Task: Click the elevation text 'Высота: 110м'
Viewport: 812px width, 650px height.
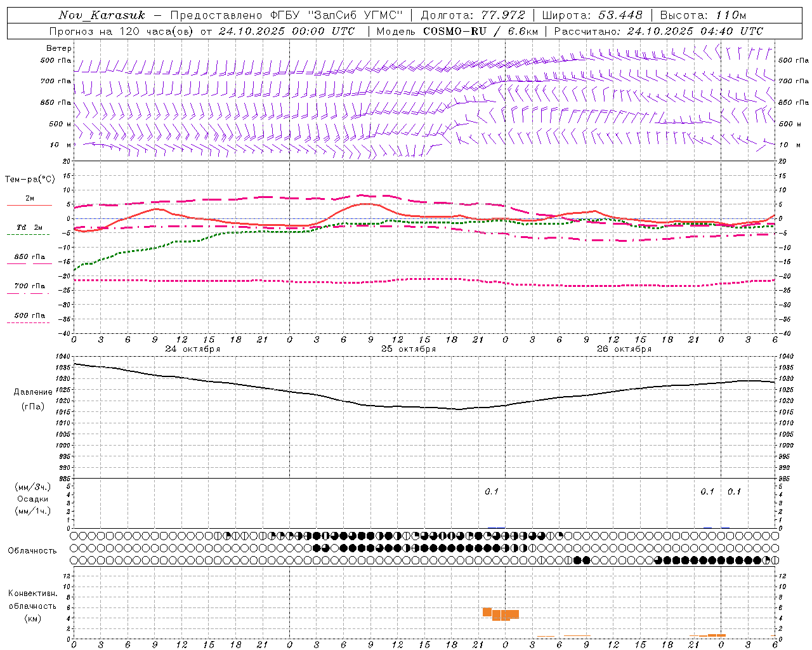Action: tap(703, 15)
